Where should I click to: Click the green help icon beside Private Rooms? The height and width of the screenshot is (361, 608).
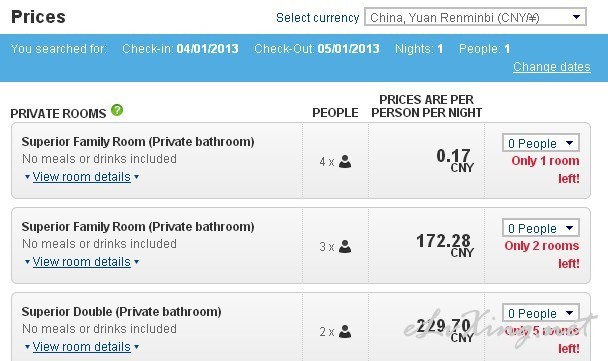click(117, 111)
